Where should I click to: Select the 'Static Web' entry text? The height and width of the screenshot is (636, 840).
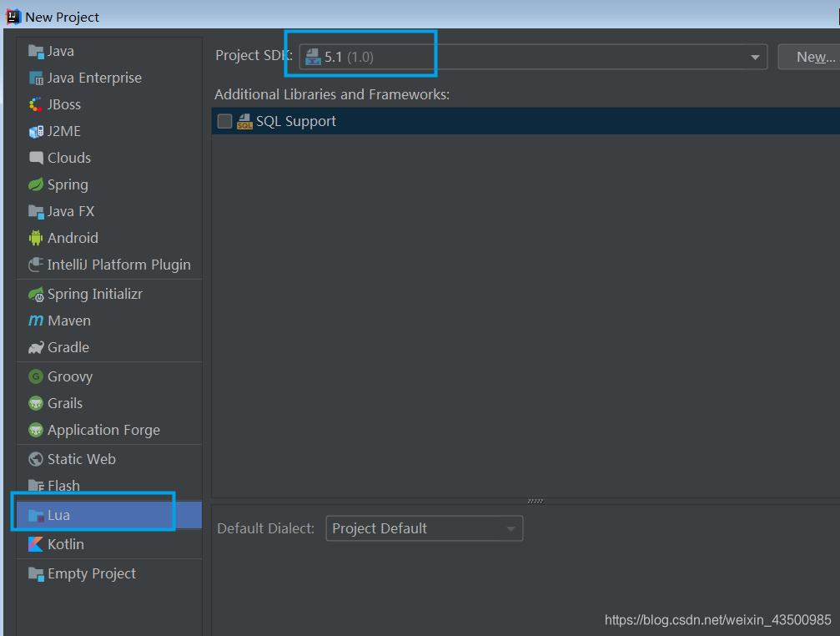(82, 459)
